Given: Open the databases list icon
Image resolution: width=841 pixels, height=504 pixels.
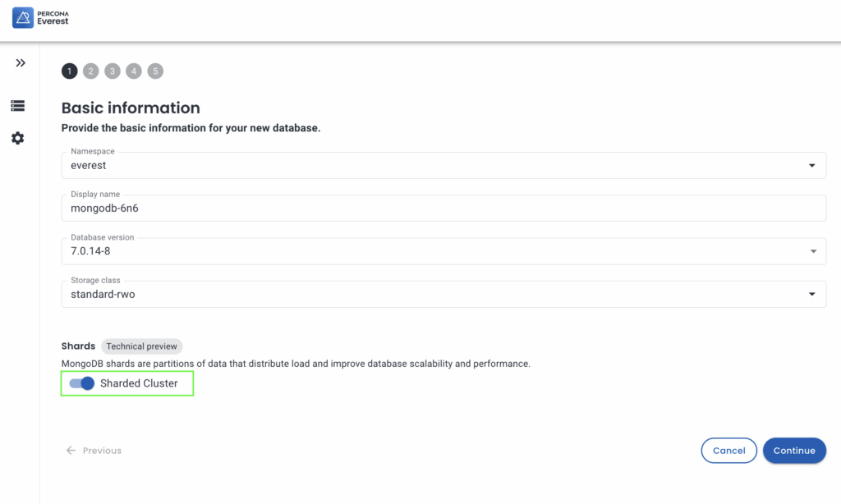Looking at the screenshot, I should (17, 106).
